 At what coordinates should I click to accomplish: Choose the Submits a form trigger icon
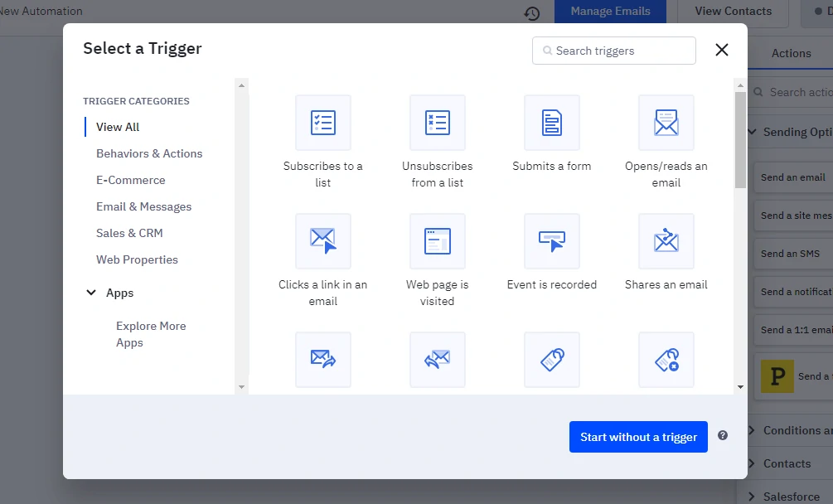click(x=552, y=123)
